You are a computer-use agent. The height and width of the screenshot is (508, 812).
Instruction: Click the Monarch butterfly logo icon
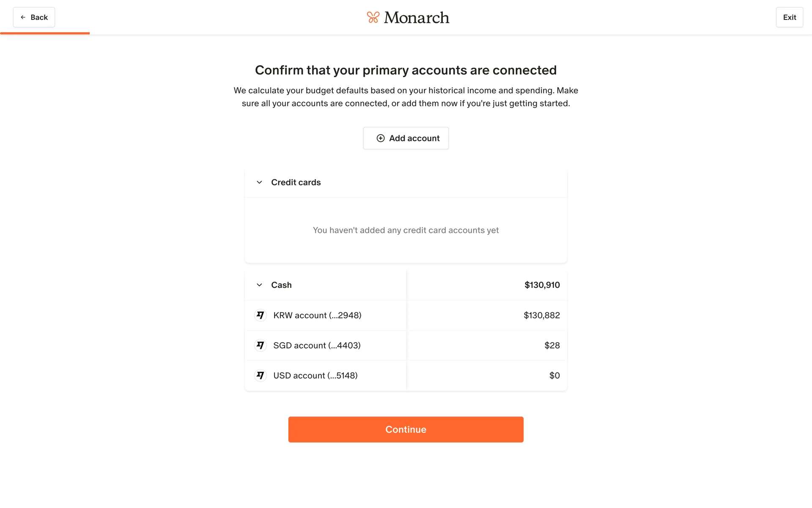[373, 17]
